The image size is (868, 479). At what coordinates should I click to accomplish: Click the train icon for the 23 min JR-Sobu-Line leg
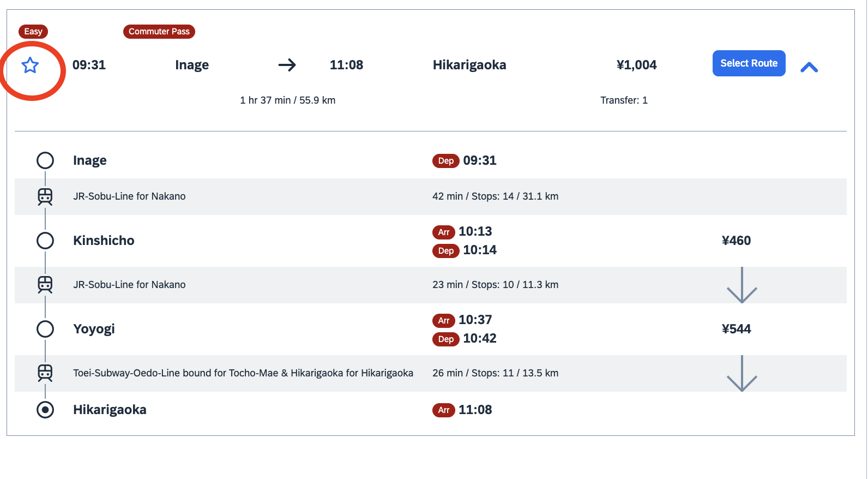(45, 285)
